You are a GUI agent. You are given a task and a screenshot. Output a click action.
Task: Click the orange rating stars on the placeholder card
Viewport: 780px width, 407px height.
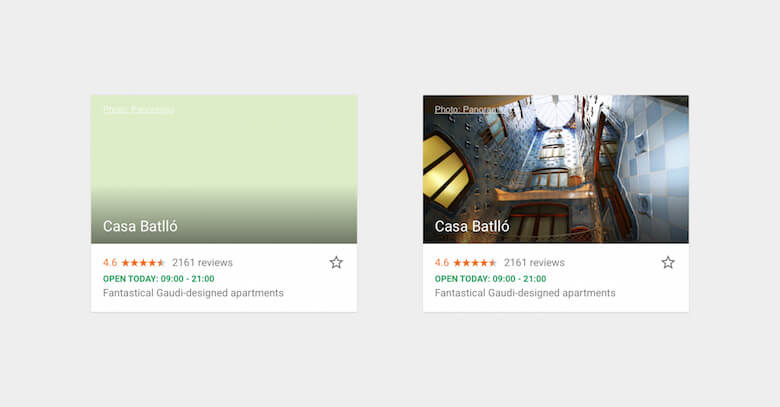(143, 262)
